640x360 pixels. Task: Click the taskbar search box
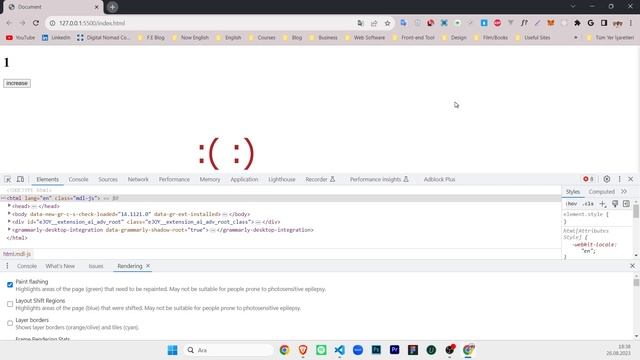click(x=229, y=350)
